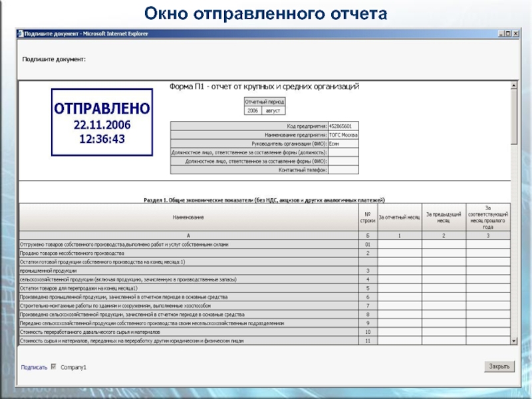Click the № строки column header
532x399 pixels.
point(368,217)
